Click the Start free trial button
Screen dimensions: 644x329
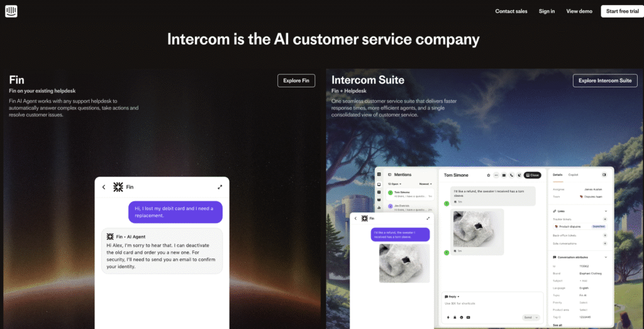(x=622, y=11)
